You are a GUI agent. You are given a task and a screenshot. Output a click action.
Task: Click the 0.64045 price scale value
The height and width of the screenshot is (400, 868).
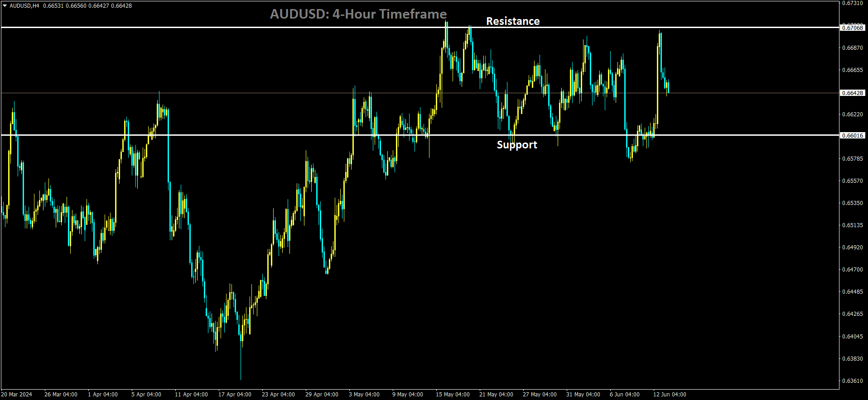point(852,337)
